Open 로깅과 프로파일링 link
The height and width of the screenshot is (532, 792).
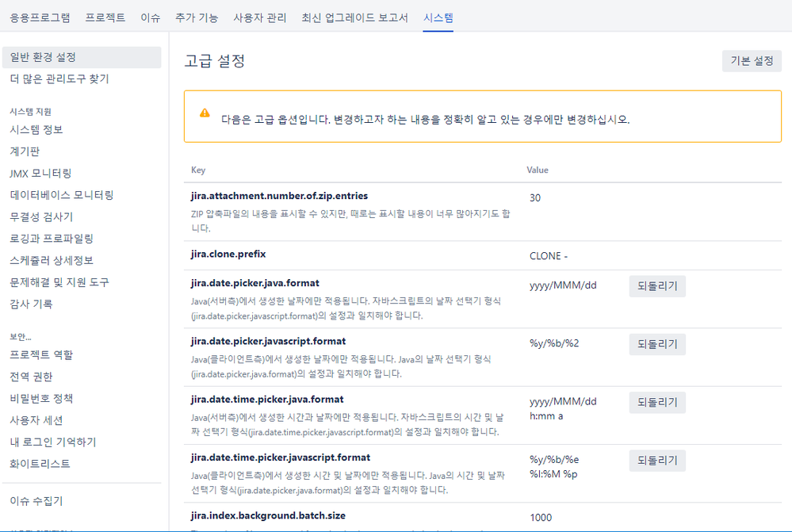click(52, 239)
